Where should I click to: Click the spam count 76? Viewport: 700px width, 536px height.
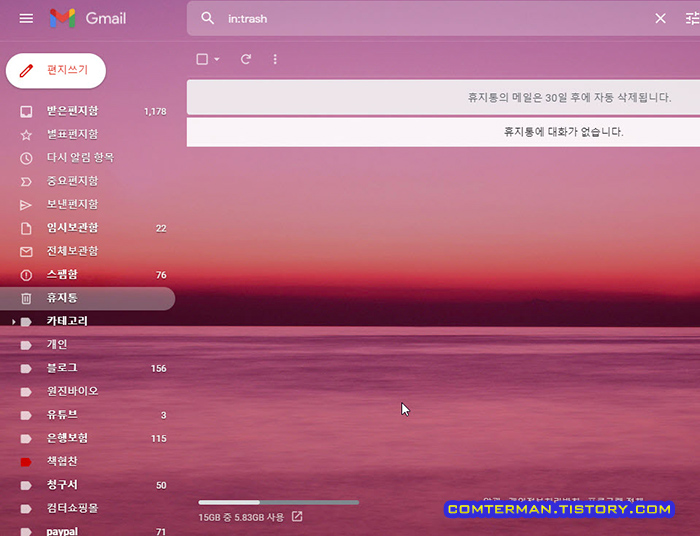(x=161, y=275)
